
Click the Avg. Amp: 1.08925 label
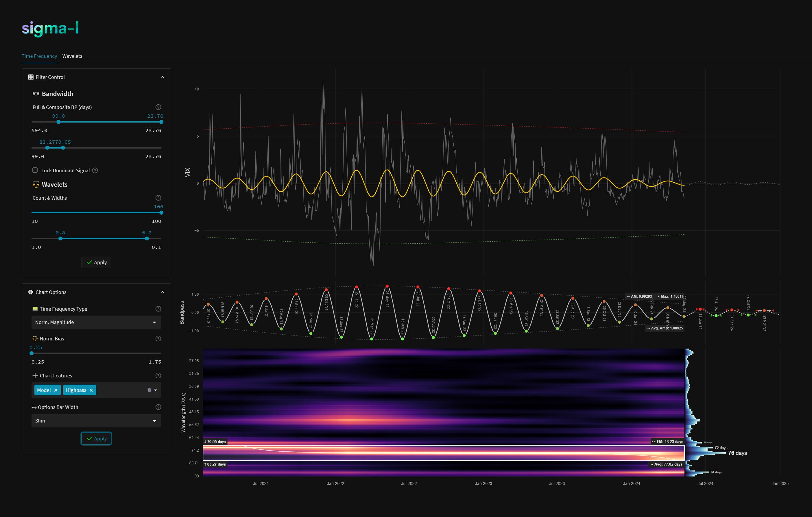coord(665,328)
